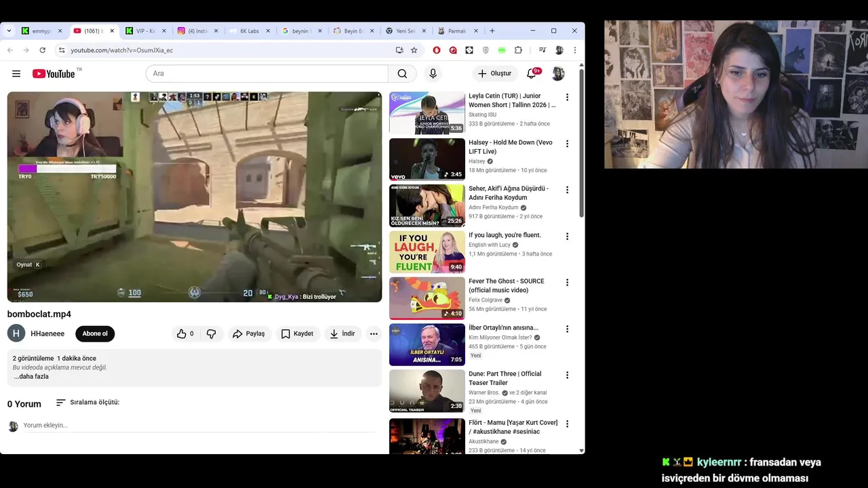
Task: Close the Yeni Sekme tab
Action: 424,30
